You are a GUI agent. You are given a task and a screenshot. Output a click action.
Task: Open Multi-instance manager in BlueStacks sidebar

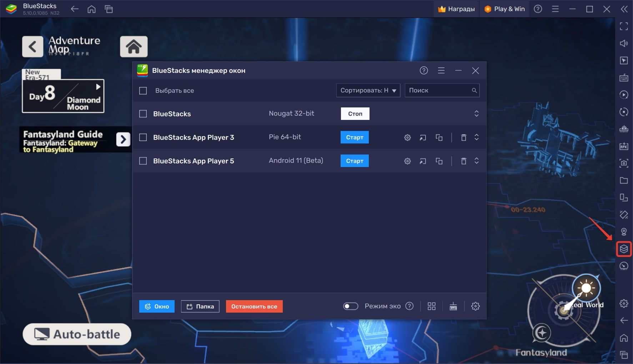[x=624, y=249]
